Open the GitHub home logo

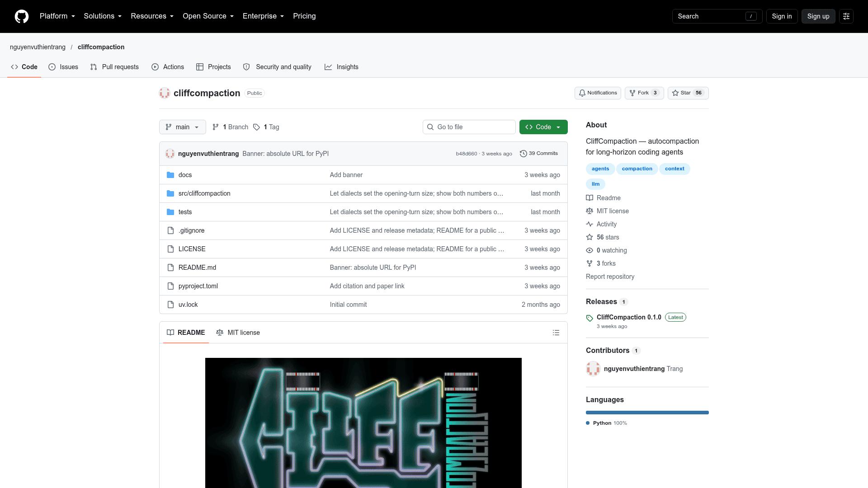click(22, 16)
